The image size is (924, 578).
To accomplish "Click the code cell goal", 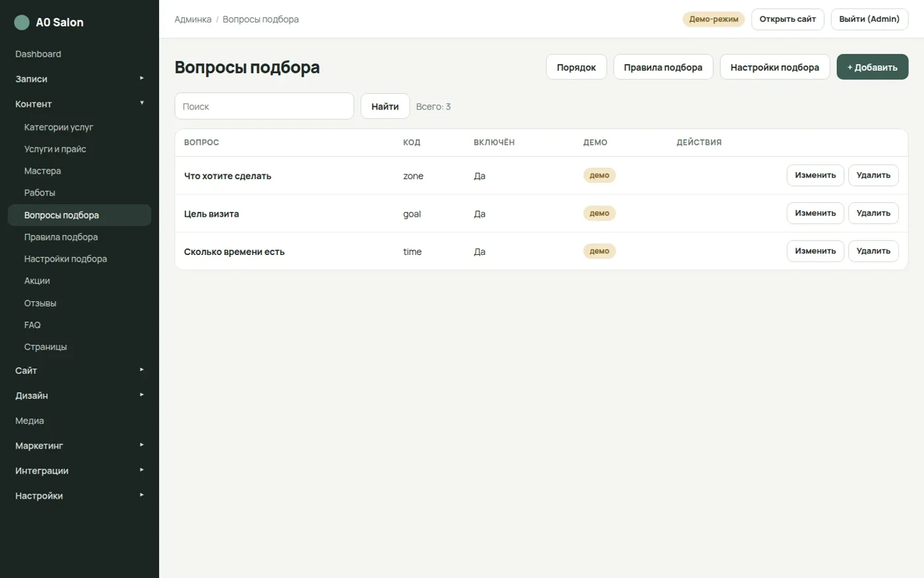I will (x=412, y=214).
